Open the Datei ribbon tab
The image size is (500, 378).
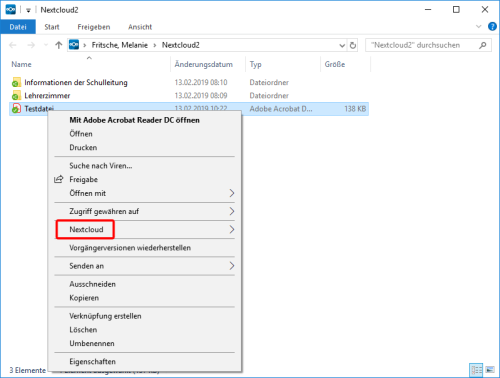pos(18,27)
